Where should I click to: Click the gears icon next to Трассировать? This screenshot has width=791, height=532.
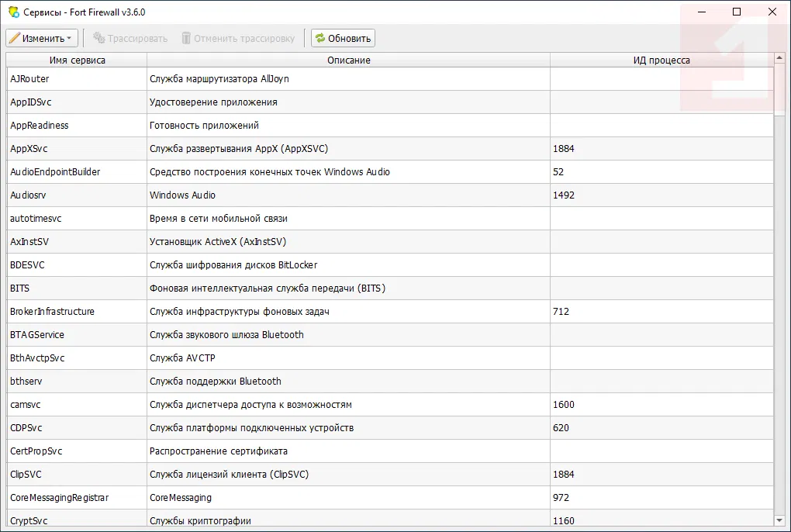click(98, 38)
